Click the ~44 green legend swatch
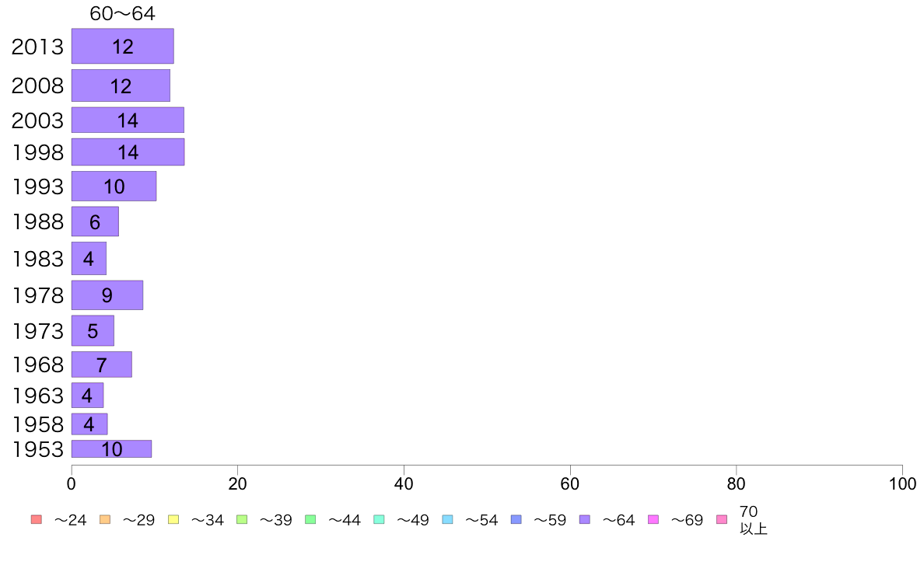The width and height of the screenshot is (924, 572). point(310,520)
